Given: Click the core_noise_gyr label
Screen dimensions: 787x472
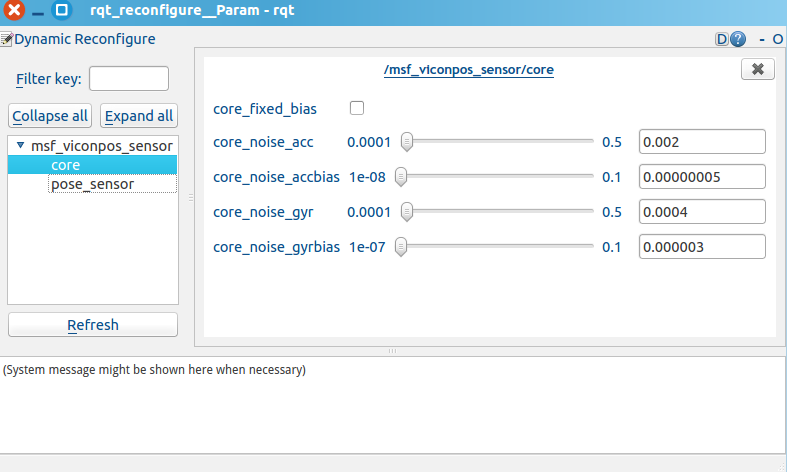Looking at the screenshot, I should click(x=264, y=212).
